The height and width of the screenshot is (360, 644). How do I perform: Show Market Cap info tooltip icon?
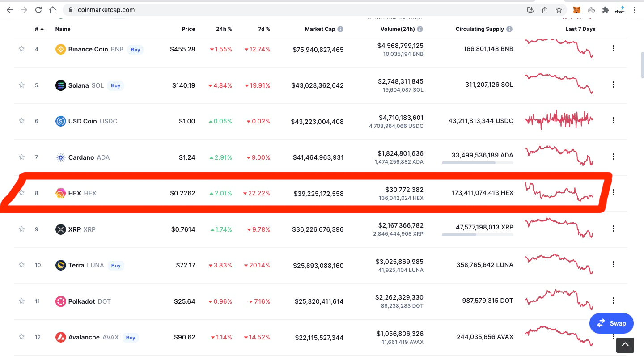click(340, 29)
